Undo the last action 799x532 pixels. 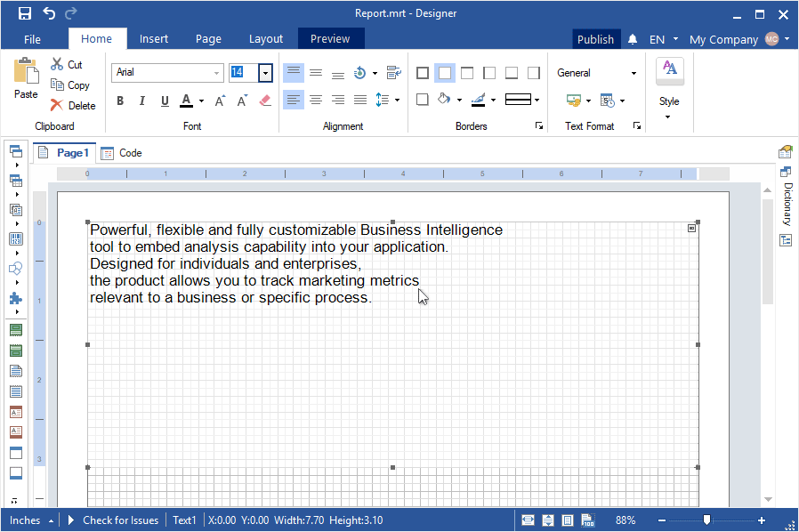49,13
